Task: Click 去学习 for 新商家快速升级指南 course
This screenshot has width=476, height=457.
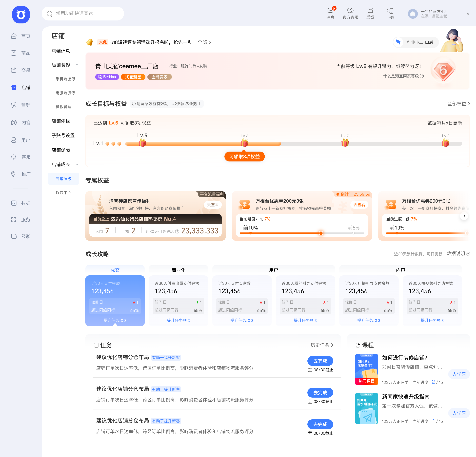Action: click(x=459, y=413)
